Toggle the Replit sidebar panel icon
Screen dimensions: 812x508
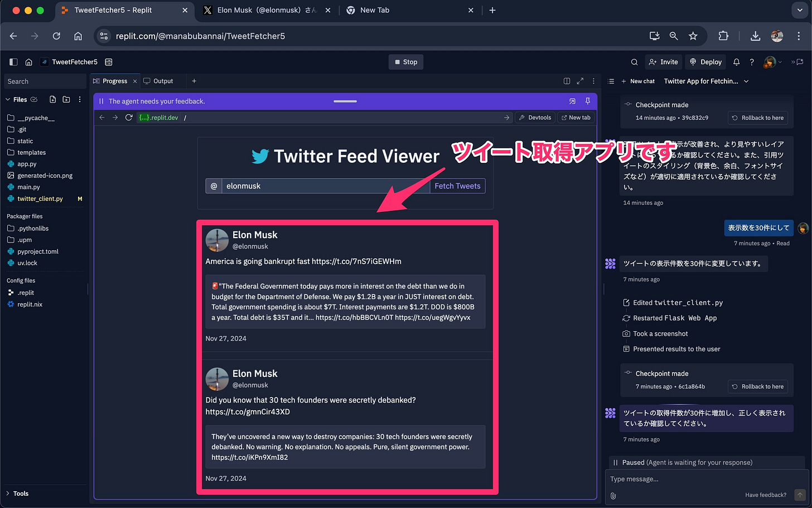pos(13,62)
